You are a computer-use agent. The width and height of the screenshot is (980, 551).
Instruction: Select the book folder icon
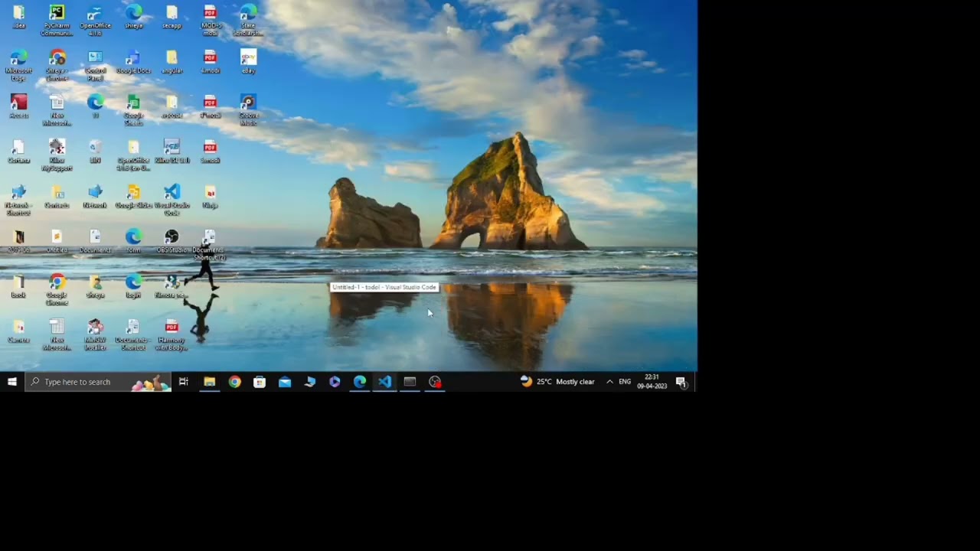pyautogui.click(x=18, y=287)
